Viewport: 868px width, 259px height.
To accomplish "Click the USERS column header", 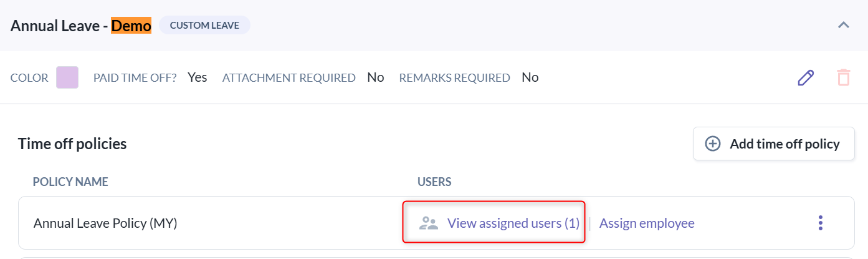I will tap(434, 182).
